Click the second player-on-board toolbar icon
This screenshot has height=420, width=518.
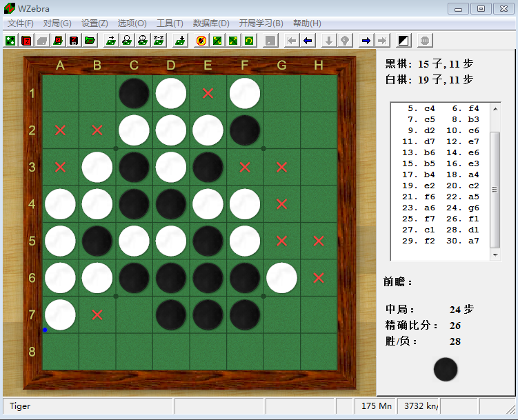pyautogui.click(x=143, y=41)
